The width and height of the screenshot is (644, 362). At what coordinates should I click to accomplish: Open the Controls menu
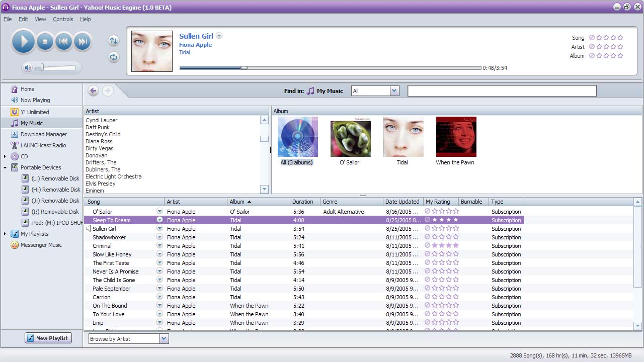click(x=63, y=19)
